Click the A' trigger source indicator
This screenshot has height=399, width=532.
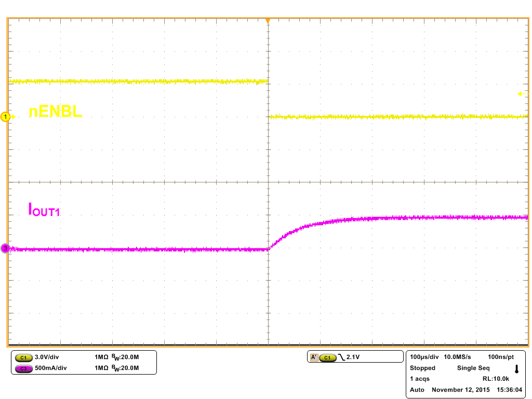314,357
